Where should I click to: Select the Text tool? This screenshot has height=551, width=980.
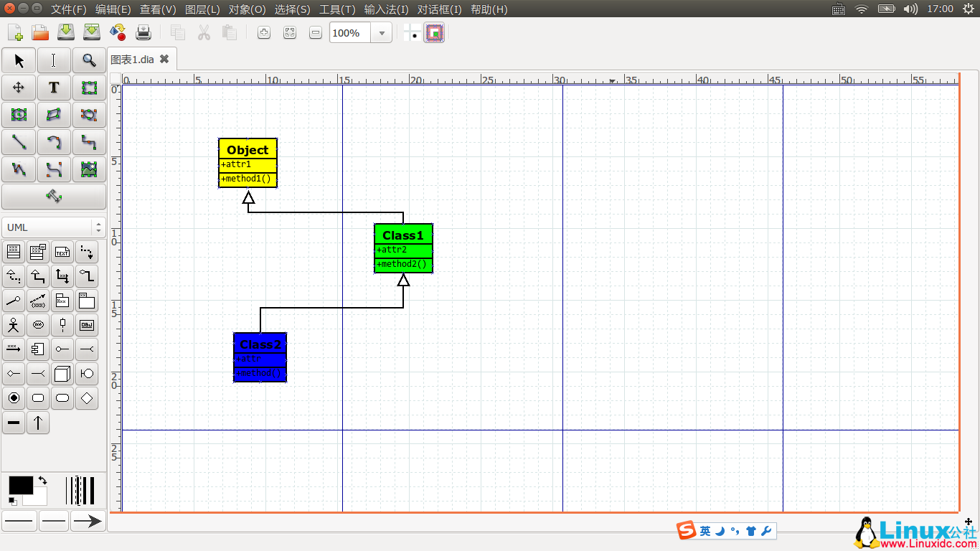pos(54,88)
